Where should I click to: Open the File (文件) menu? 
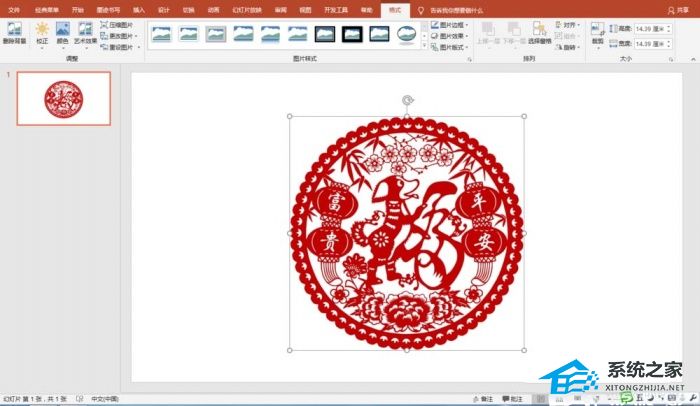[14, 10]
